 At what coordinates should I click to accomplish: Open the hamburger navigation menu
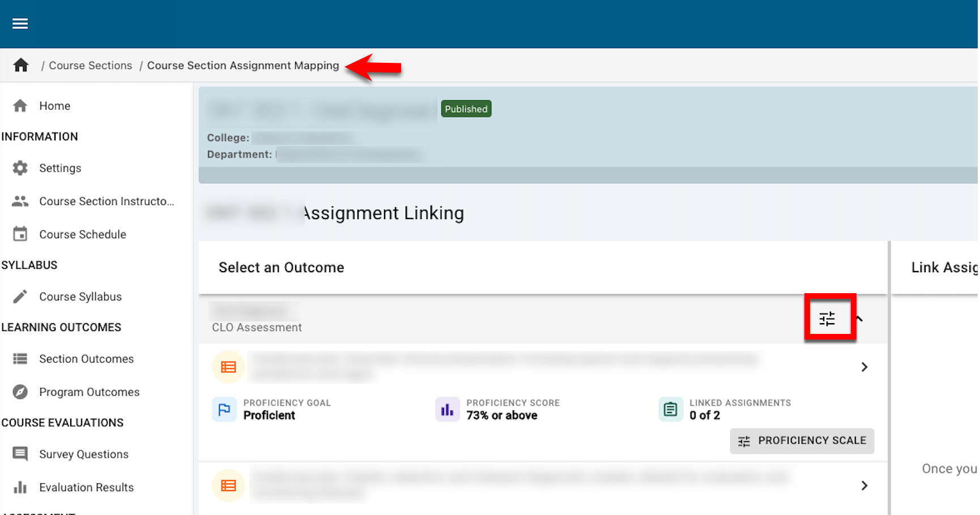[x=20, y=24]
